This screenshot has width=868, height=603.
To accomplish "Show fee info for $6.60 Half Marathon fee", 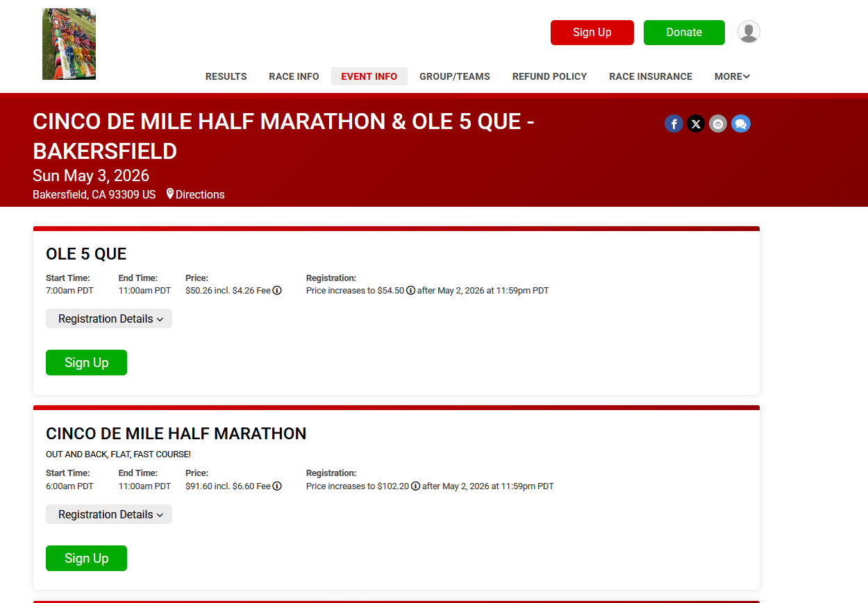I will click(x=277, y=486).
